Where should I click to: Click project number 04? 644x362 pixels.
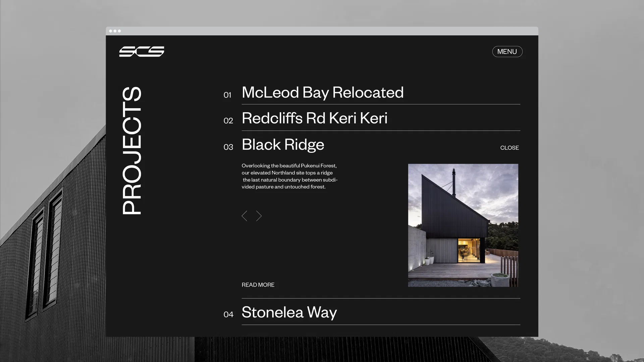(x=228, y=314)
